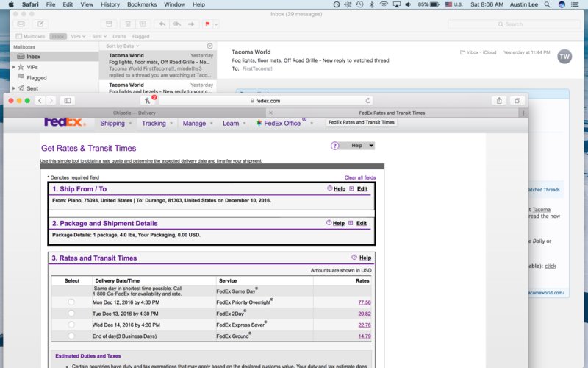Image resolution: width=588 pixels, height=368 pixels.
Task: Flag the message in Mail
Action: click(x=207, y=24)
